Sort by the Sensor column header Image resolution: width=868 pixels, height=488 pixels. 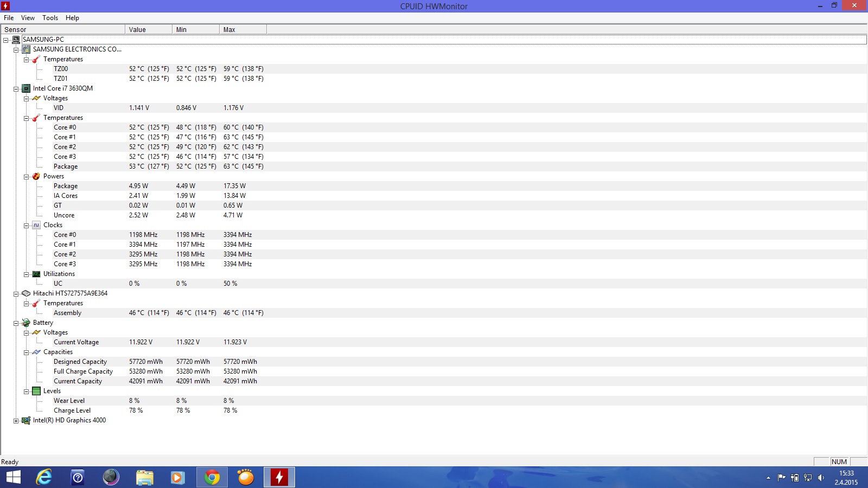click(x=63, y=29)
